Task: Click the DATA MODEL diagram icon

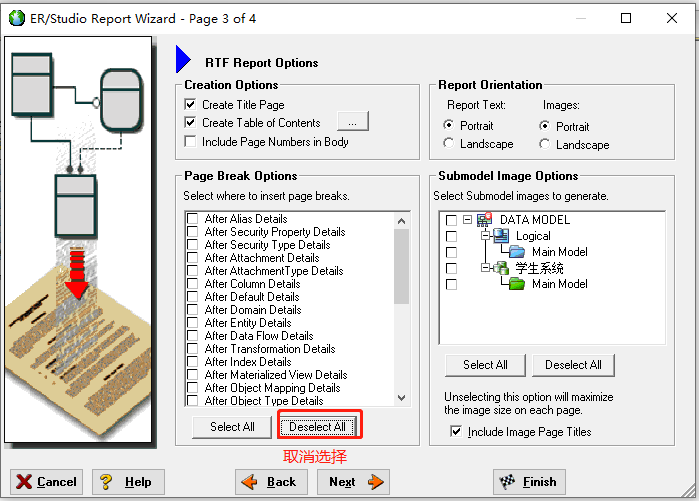Action: 484,219
